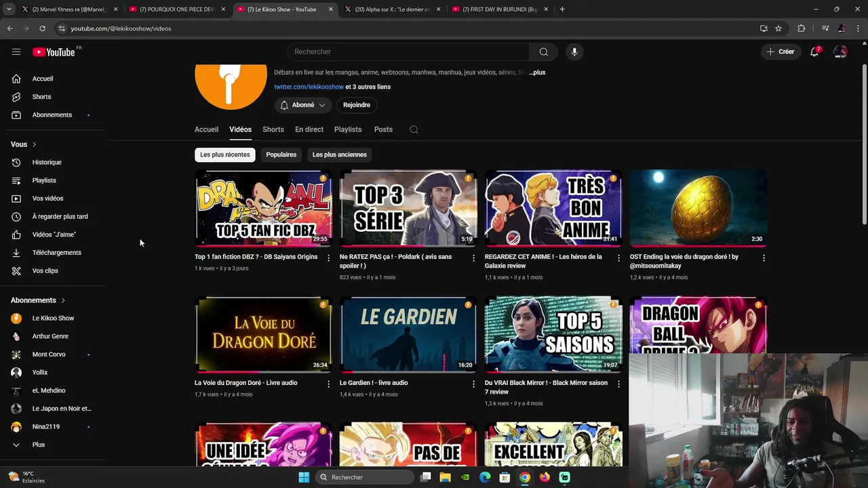Open File Explorer from taskbar

click(446, 477)
